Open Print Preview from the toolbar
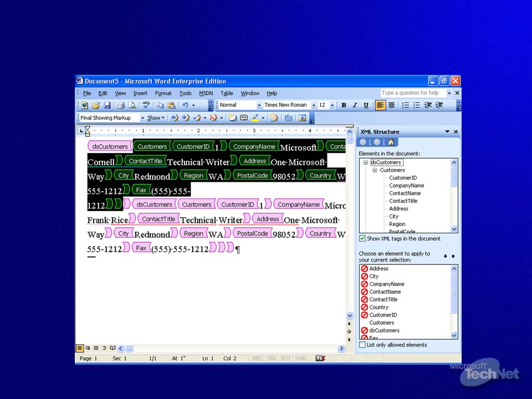This screenshot has width=532, height=399. (x=132, y=105)
